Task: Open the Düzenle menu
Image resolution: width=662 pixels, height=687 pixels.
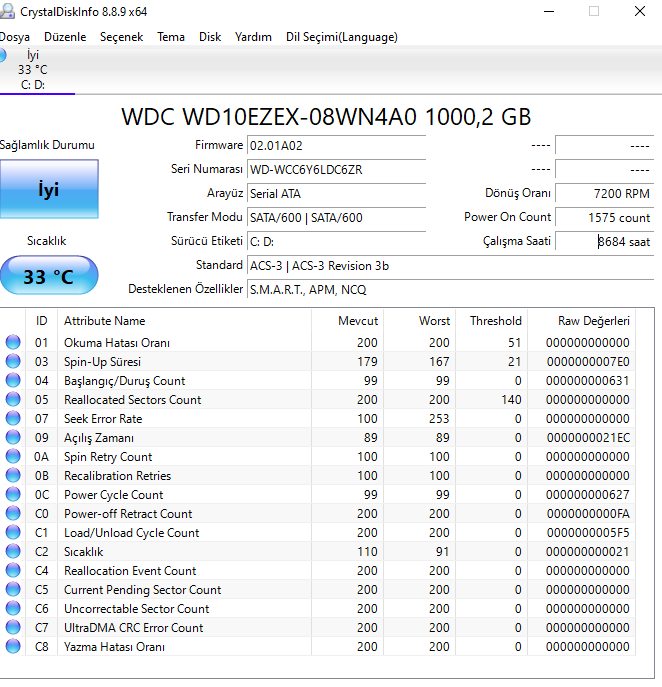Action: click(65, 37)
